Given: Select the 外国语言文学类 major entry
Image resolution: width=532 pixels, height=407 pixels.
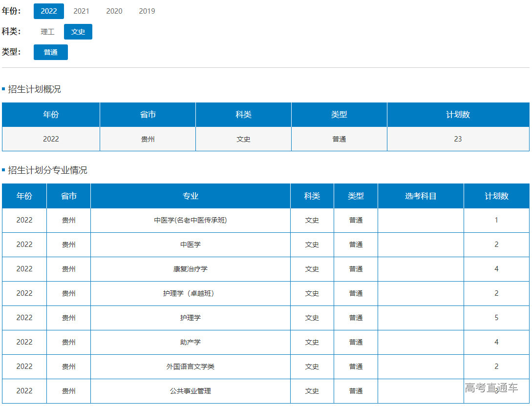Looking at the screenshot, I should click(191, 366).
